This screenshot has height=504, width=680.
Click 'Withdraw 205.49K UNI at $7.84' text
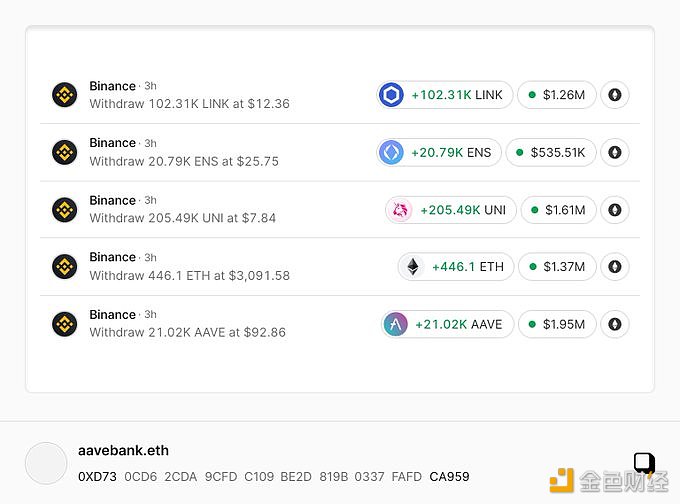pos(183,218)
